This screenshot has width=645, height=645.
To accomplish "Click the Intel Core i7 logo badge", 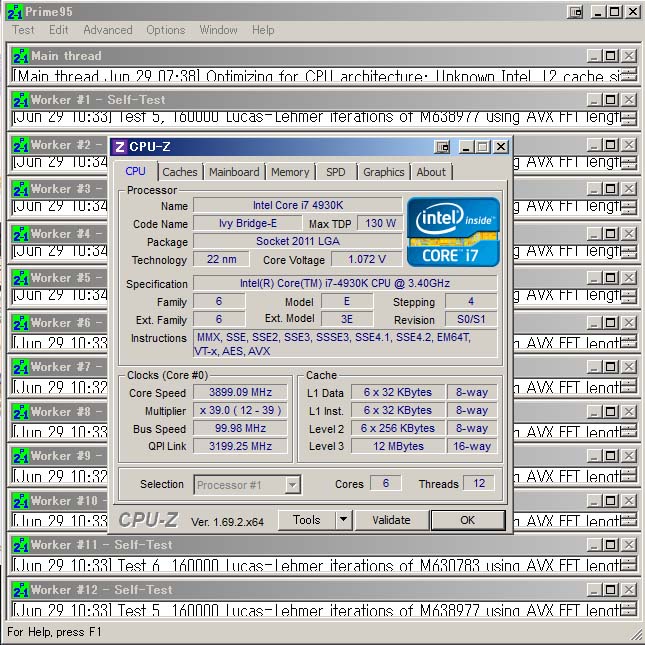I will coord(453,231).
